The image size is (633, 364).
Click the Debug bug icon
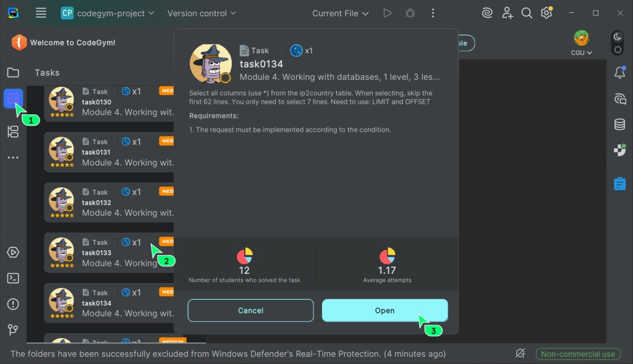pyautogui.click(x=409, y=13)
